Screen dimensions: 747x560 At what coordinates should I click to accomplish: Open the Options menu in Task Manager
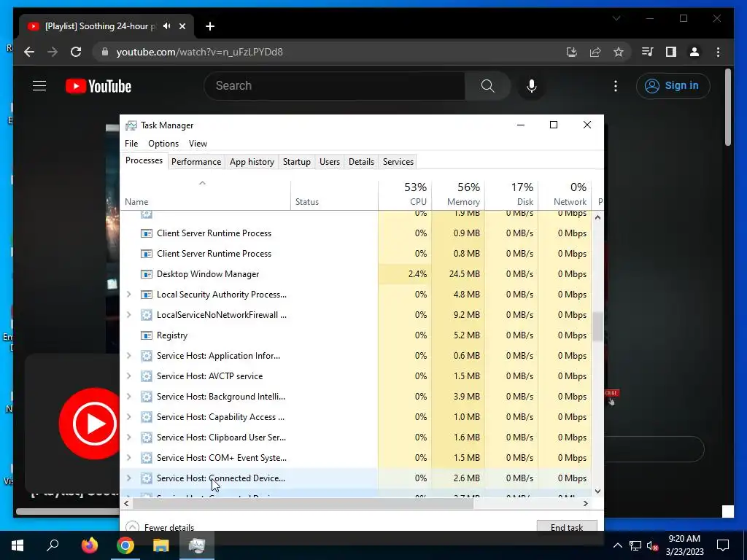click(x=163, y=144)
